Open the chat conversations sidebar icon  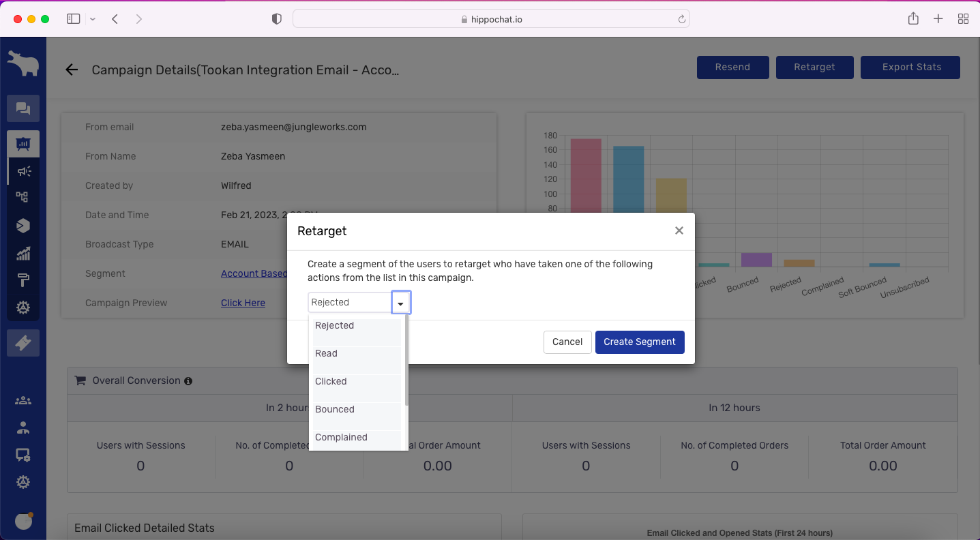(x=23, y=108)
